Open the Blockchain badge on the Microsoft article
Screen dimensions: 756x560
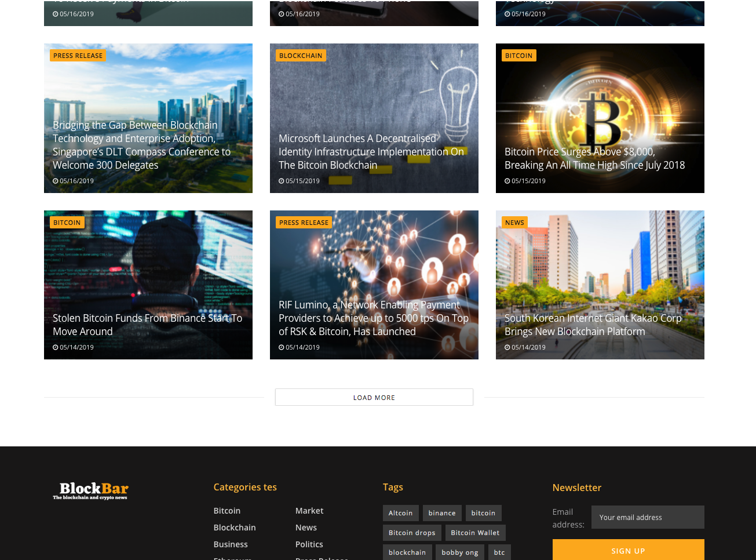(301, 56)
